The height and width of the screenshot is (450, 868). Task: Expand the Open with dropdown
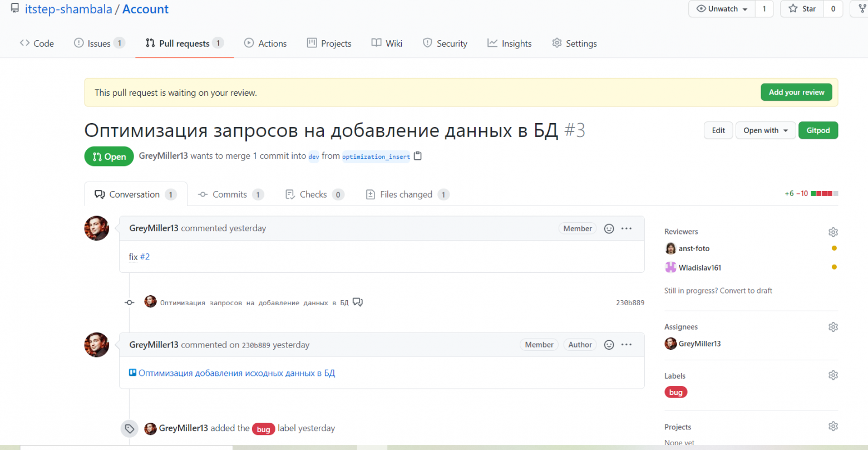[766, 130]
